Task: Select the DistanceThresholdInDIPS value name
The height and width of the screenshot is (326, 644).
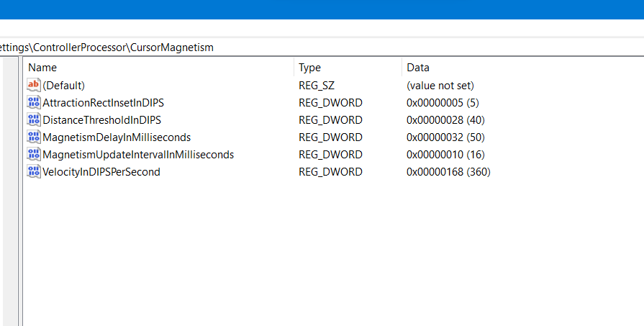Action: [x=101, y=120]
